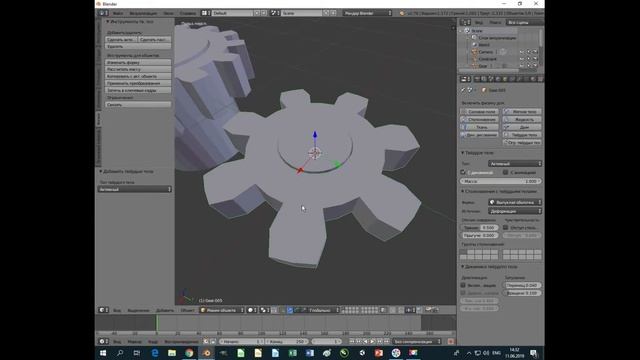Open the collision Shape dropdown
This screenshot has width=640, height=360.
tap(515, 202)
